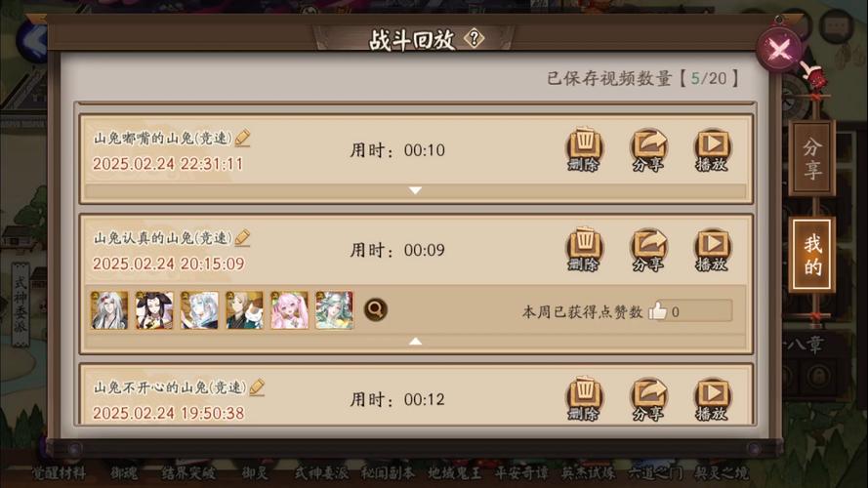Image resolution: width=868 pixels, height=488 pixels.
Task: Delete the 认真的山兔 replay
Action: pyautogui.click(x=585, y=250)
